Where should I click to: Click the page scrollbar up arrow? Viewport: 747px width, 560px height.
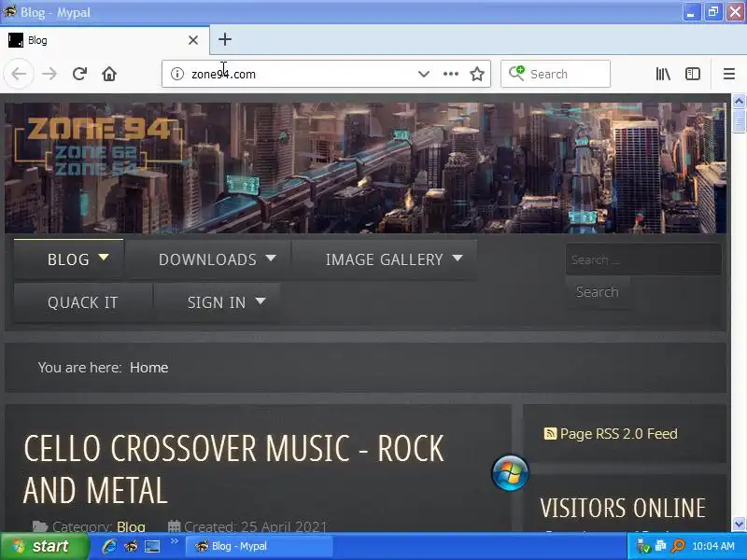pos(739,101)
